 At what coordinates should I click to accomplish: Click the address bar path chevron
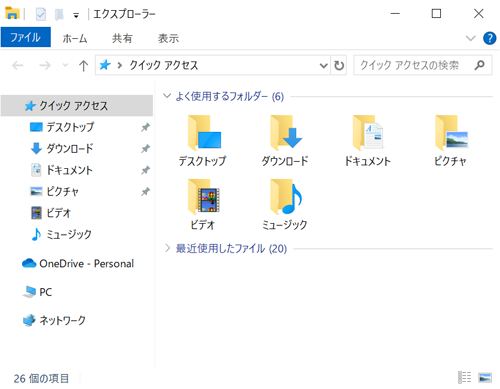point(120,65)
